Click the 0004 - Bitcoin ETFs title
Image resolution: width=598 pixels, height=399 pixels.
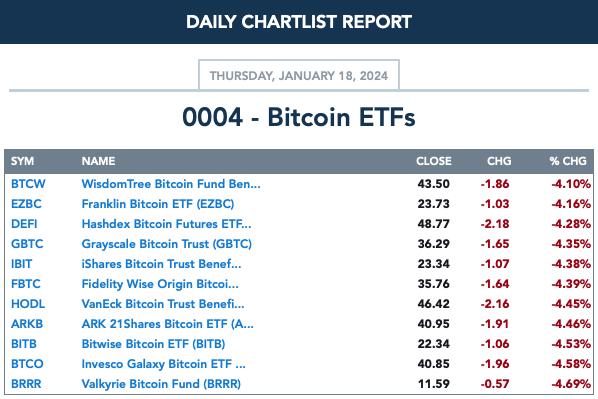[299, 117]
